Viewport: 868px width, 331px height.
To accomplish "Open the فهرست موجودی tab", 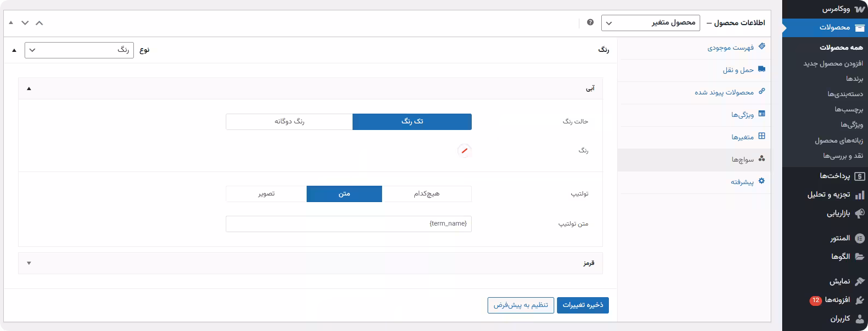I will [694, 48].
